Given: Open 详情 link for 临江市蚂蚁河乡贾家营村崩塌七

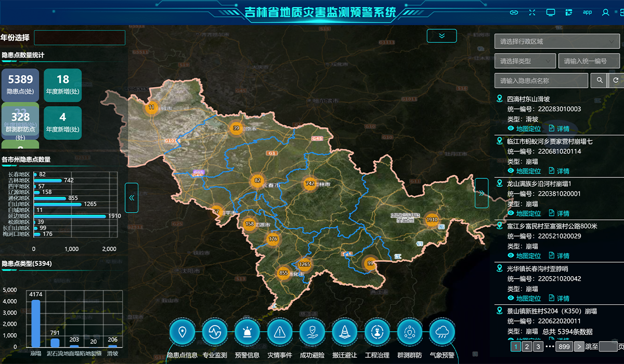Looking at the screenshot, I should 559,171.
